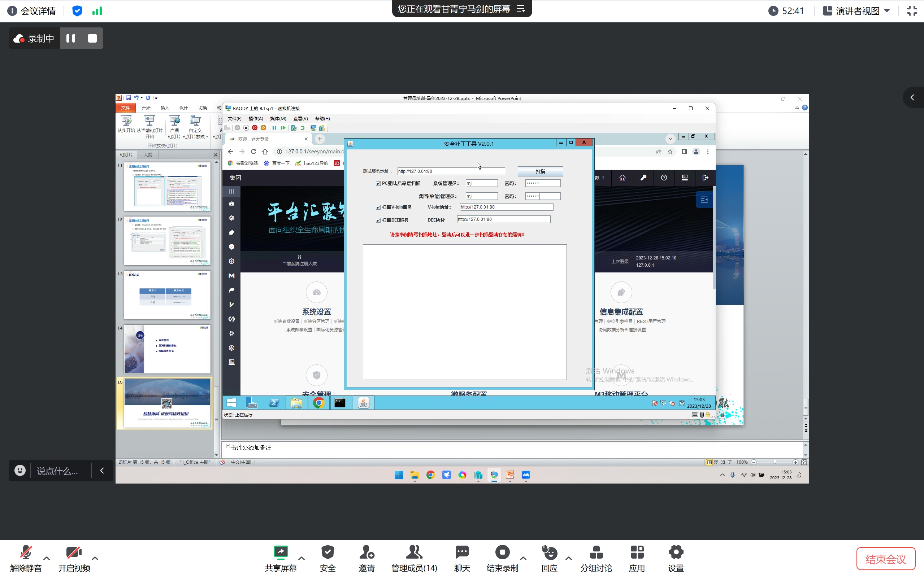The height and width of the screenshot is (577, 924).
Task: Open 操作(A) menu in VM window
Action: [255, 119]
